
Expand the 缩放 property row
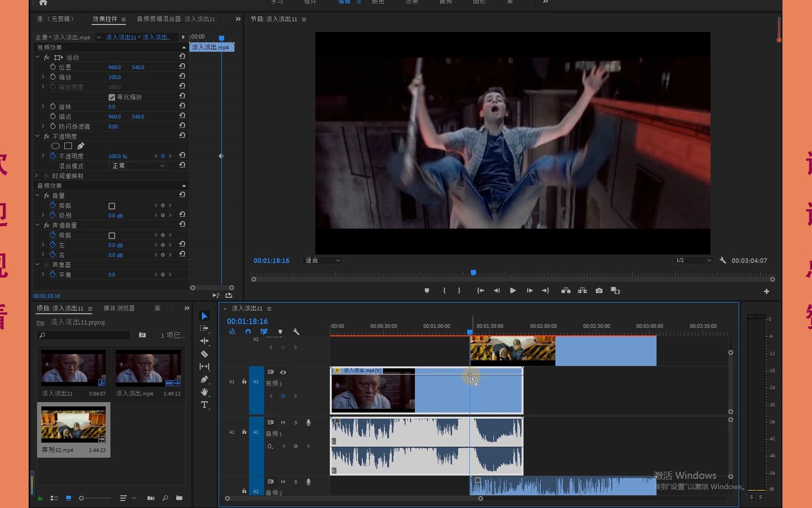click(x=43, y=77)
